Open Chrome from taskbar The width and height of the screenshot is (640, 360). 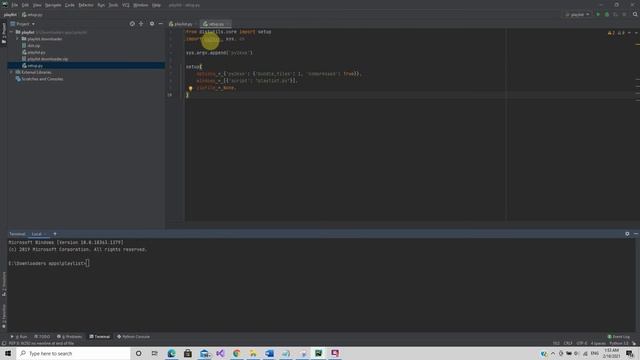coord(237,353)
